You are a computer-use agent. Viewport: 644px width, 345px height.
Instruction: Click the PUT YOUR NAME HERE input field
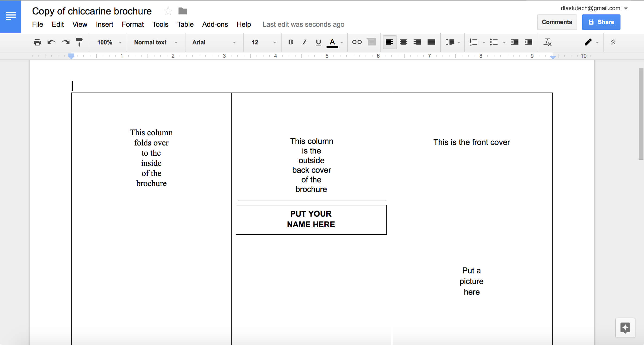(311, 219)
